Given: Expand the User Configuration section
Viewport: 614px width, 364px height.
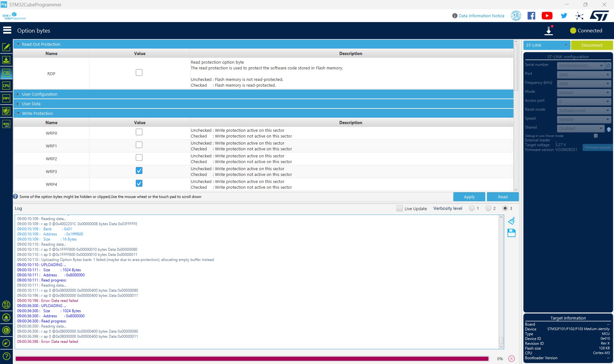Looking at the screenshot, I should [x=40, y=94].
